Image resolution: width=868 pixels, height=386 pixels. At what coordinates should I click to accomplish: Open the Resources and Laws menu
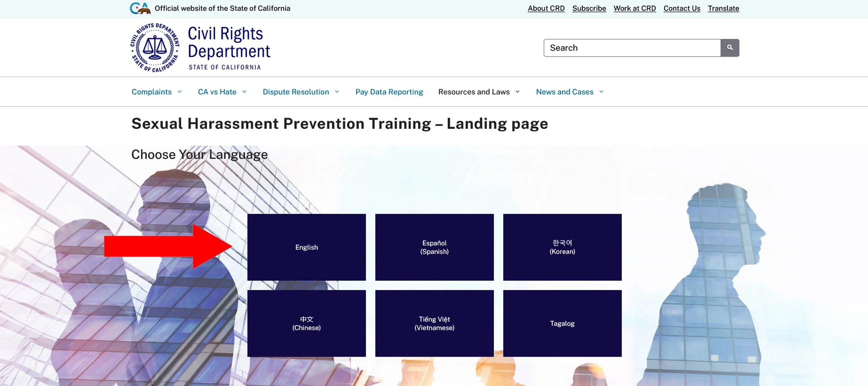pos(474,92)
